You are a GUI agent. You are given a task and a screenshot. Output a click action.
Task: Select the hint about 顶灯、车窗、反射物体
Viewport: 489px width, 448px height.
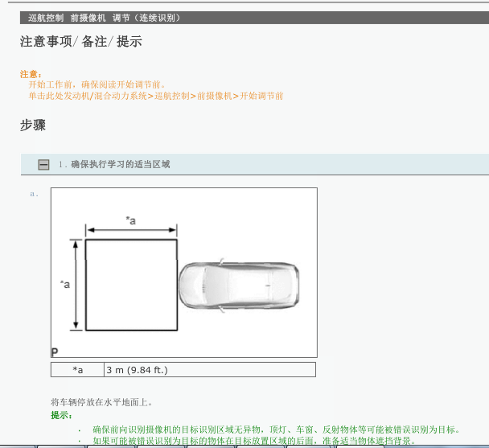[277, 430]
